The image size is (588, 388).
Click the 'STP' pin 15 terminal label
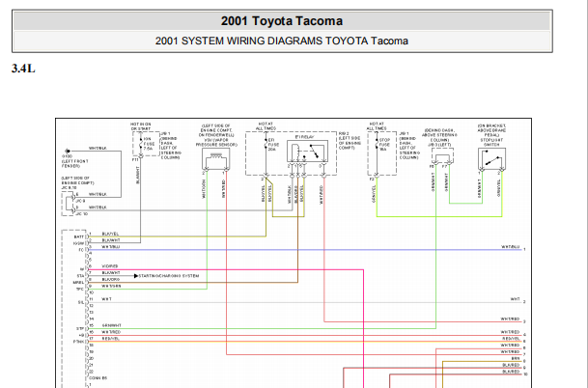pyautogui.click(x=80, y=329)
